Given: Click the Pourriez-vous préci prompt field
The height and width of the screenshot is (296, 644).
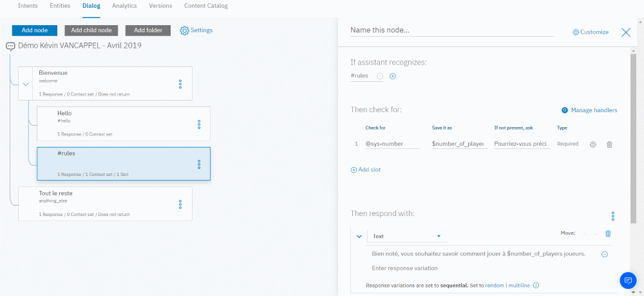Looking at the screenshot, I should 522,144.
